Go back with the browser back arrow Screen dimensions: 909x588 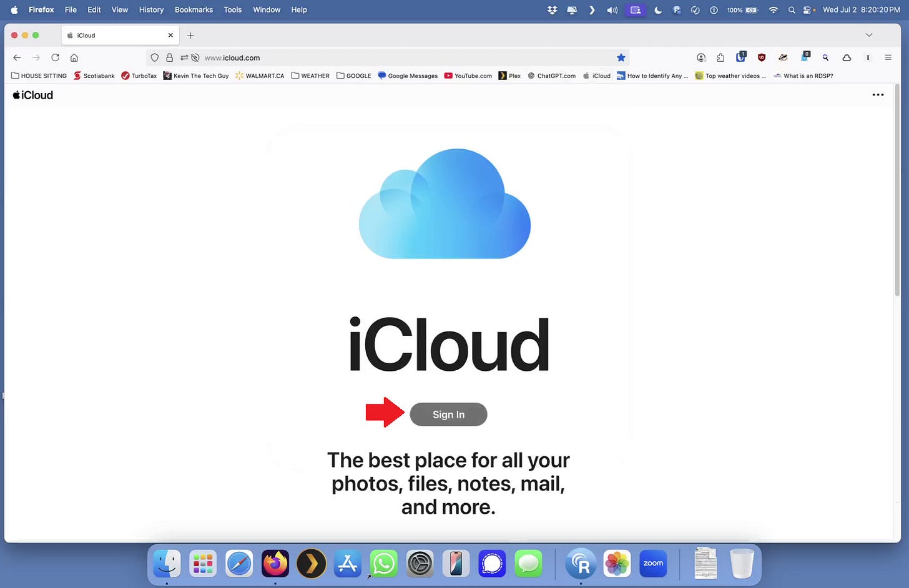click(17, 57)
